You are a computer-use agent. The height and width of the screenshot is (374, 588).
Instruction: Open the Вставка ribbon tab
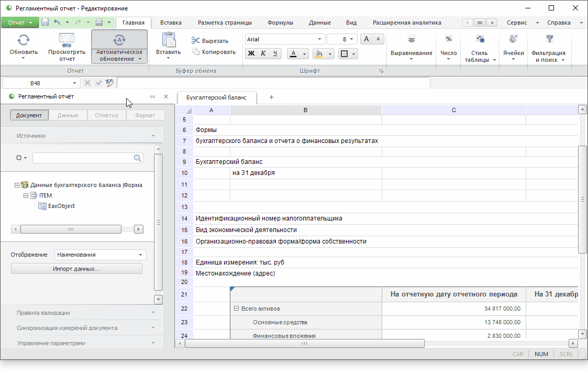(171, 23)
